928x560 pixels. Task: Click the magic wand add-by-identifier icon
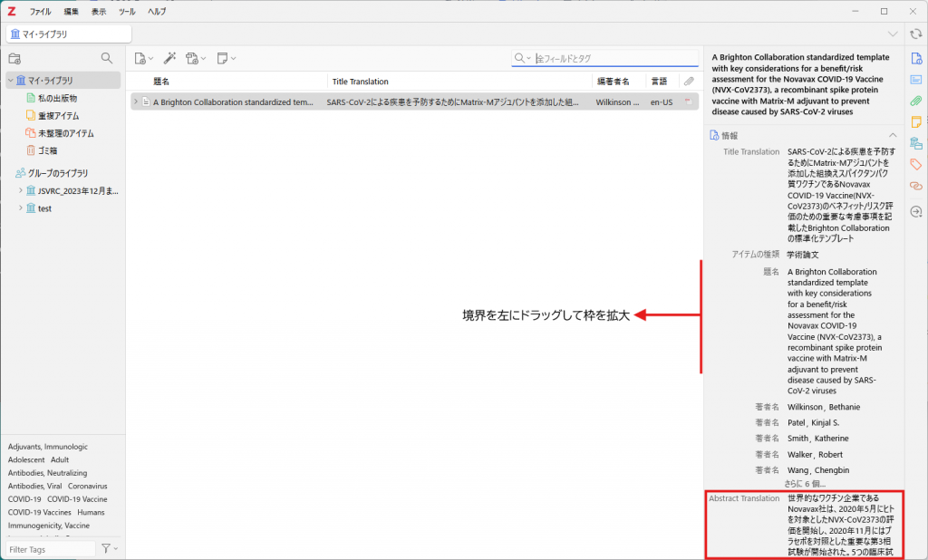tap(169, 58)
